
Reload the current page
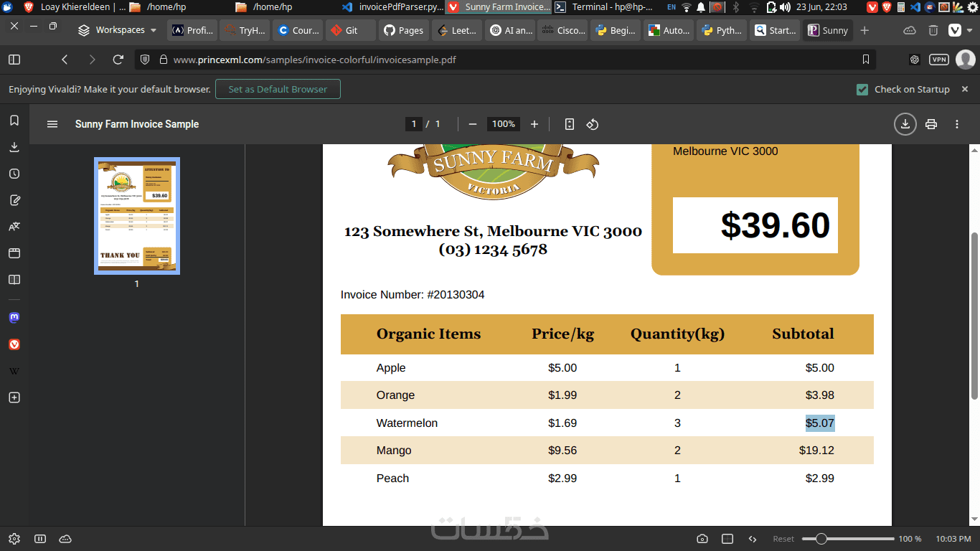click(118, 60)
